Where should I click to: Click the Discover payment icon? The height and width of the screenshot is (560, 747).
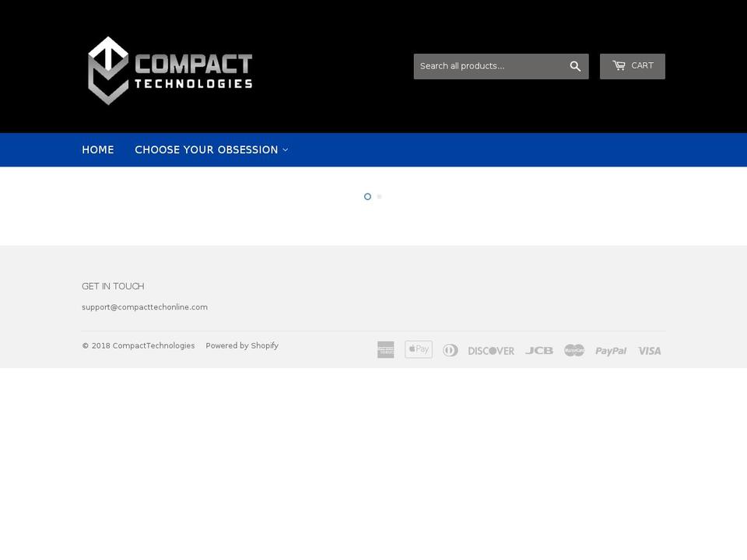(x=491, y=351)
